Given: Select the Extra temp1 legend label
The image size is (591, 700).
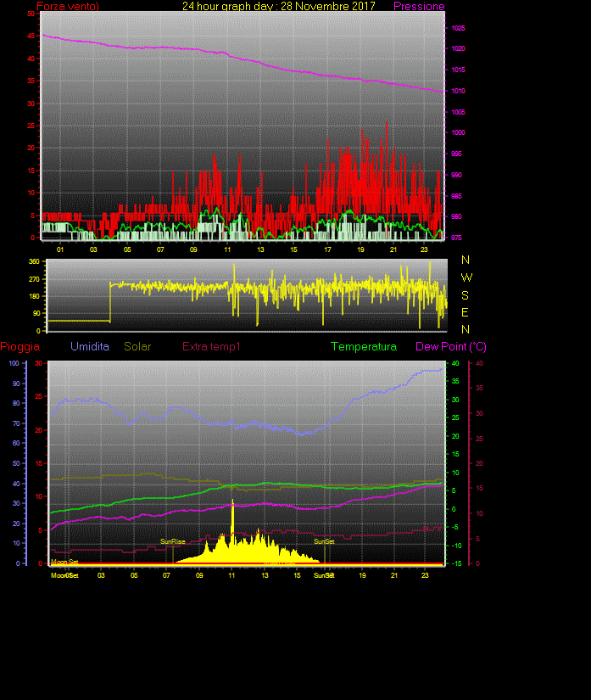Looking at the screenshot, I should click(x=211, y=347).
